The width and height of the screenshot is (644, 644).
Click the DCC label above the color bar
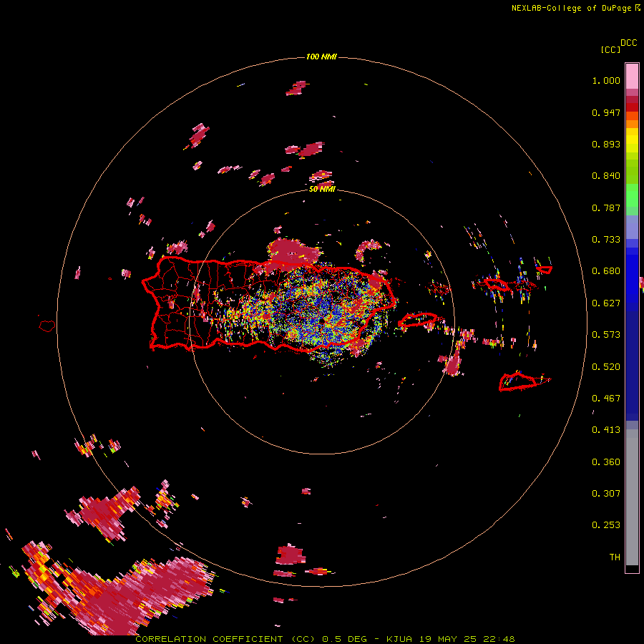(628, 43)
